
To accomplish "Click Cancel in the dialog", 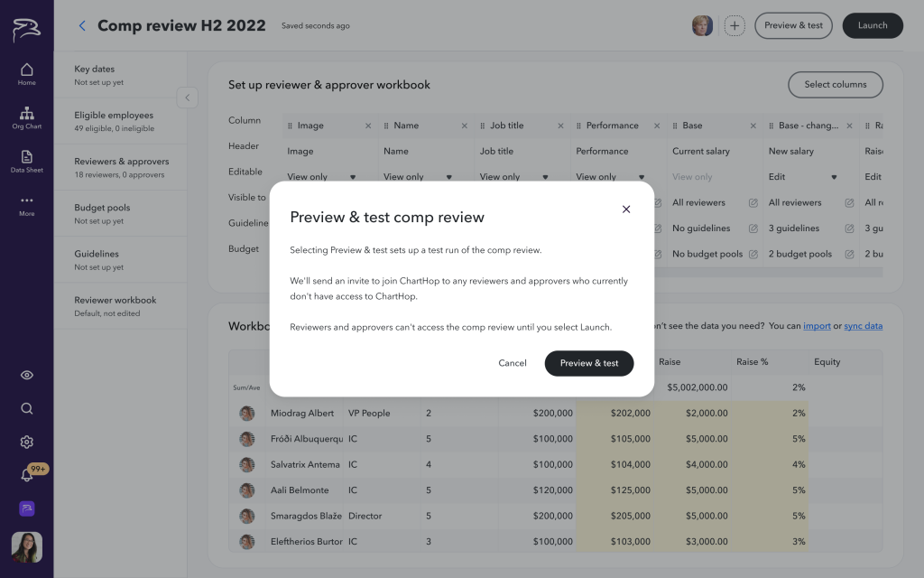I will click(512, 363).
